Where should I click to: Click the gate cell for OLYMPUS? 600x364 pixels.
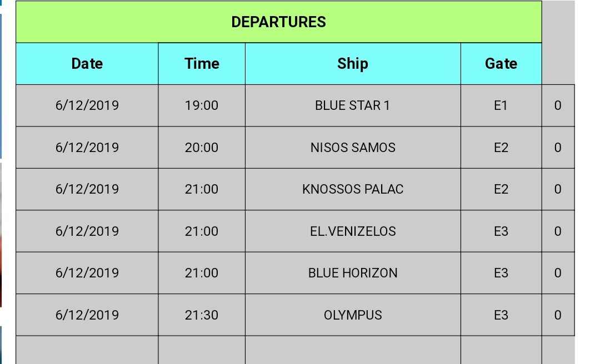click(x=501, y=315)
